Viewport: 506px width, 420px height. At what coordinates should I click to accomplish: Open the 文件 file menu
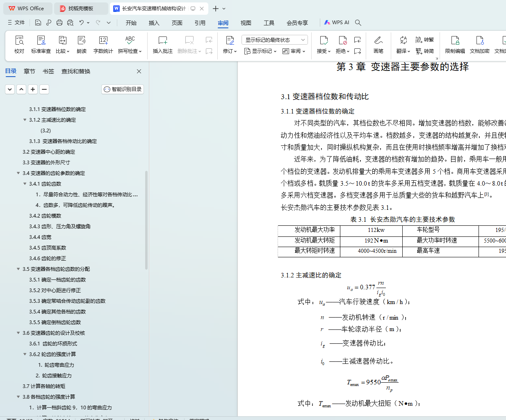16,23
